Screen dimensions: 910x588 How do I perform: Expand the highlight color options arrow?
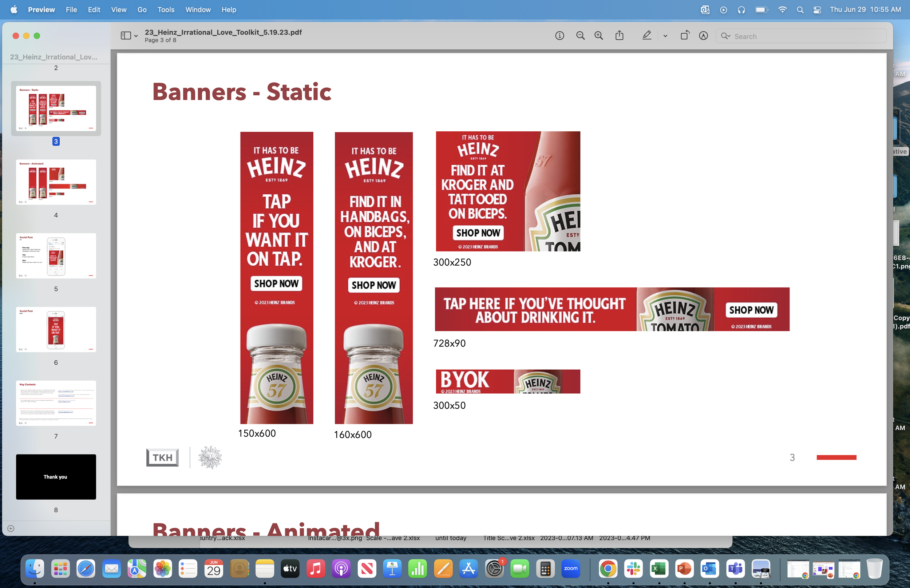coord(665,36)
